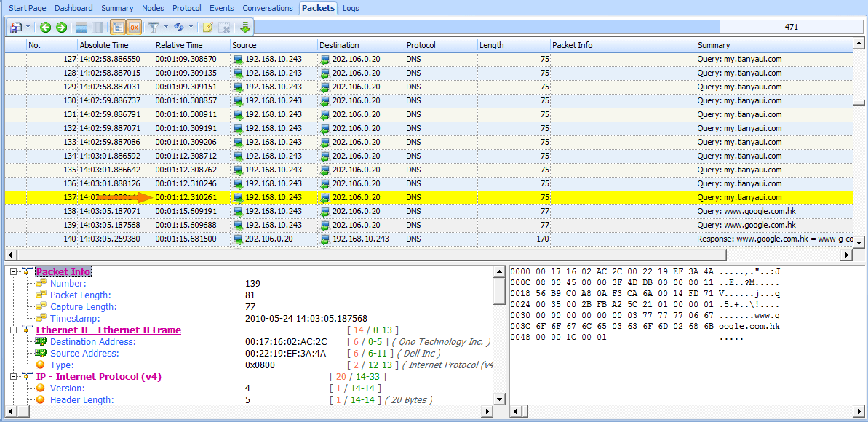Sort by the No. column header

click(52, 45)
